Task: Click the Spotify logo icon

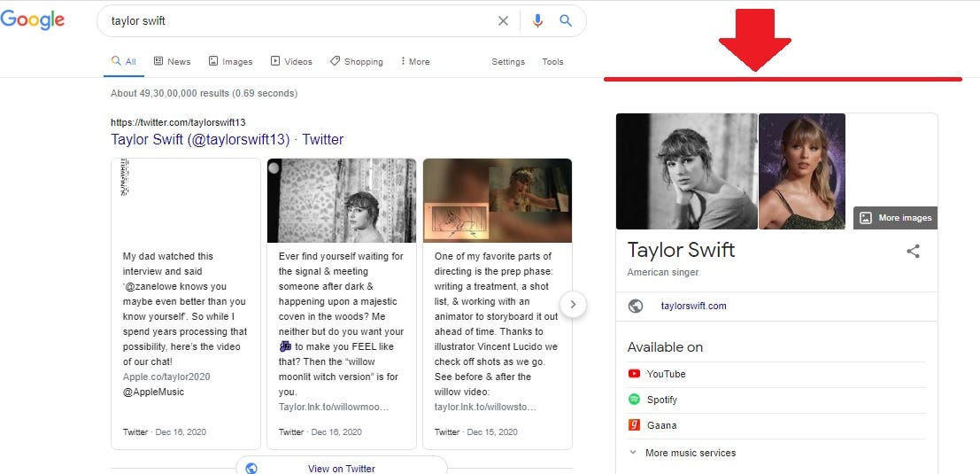Action: [x=635, y=399]
